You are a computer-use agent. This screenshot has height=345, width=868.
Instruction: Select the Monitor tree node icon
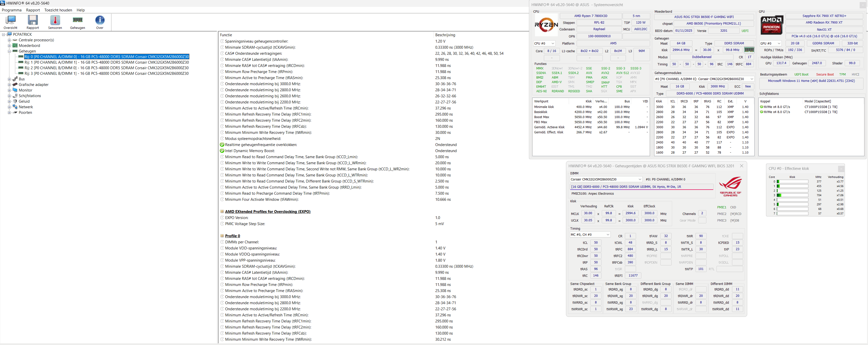[x=15, y=90]
